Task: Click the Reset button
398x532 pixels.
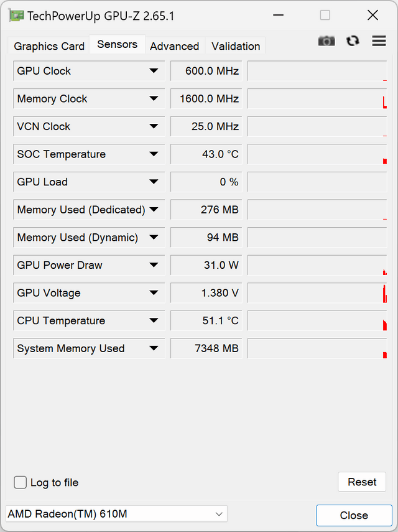Action: click(362, 482)
